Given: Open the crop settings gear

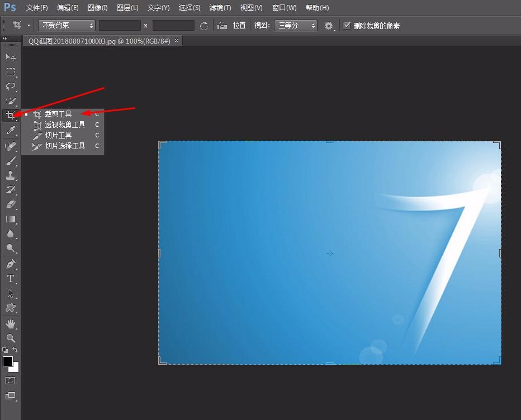Looking at the screenshot, I should click(329, 26).
